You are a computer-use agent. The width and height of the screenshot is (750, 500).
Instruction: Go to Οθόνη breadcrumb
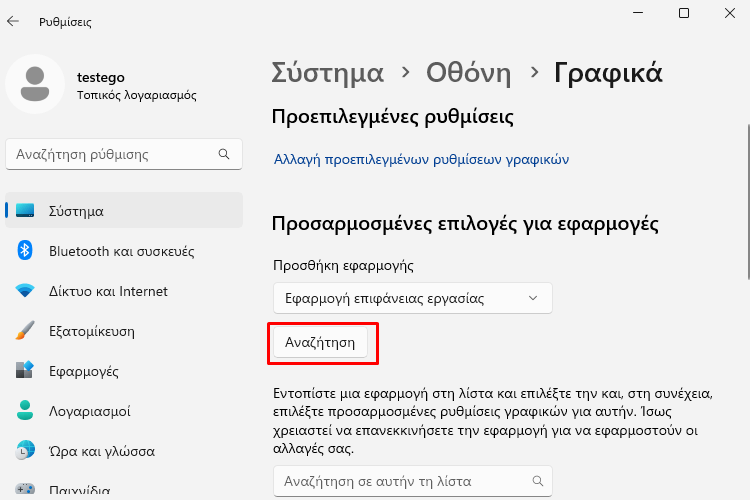click(469, 73)
